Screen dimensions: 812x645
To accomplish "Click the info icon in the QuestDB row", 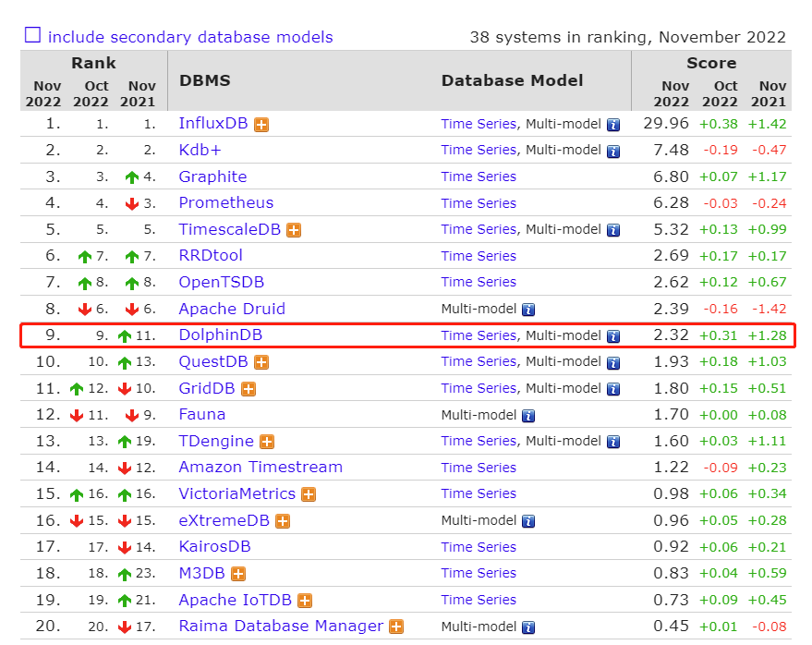I will [x=613, y=362].
